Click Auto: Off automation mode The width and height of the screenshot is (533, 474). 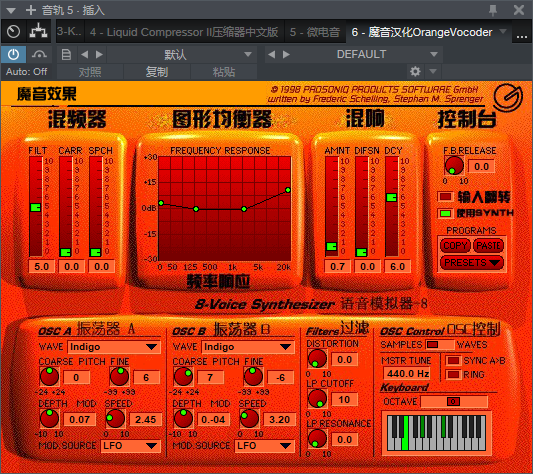[27, 72]
